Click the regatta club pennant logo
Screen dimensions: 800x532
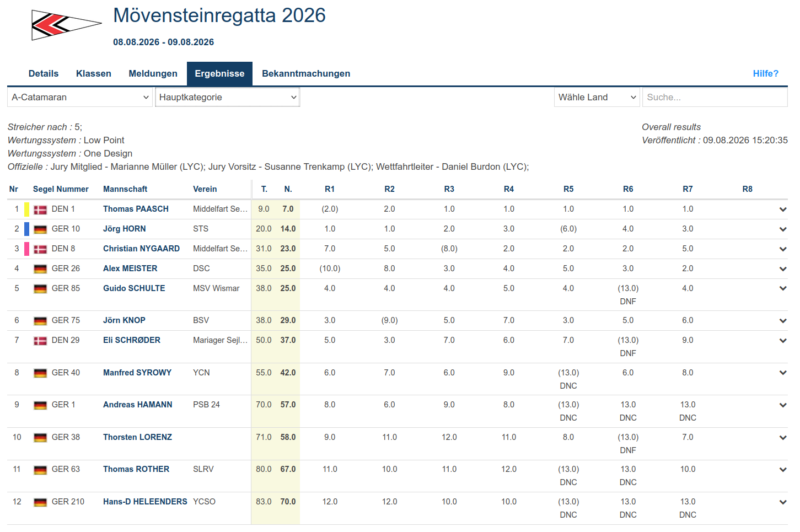[66, 25]
